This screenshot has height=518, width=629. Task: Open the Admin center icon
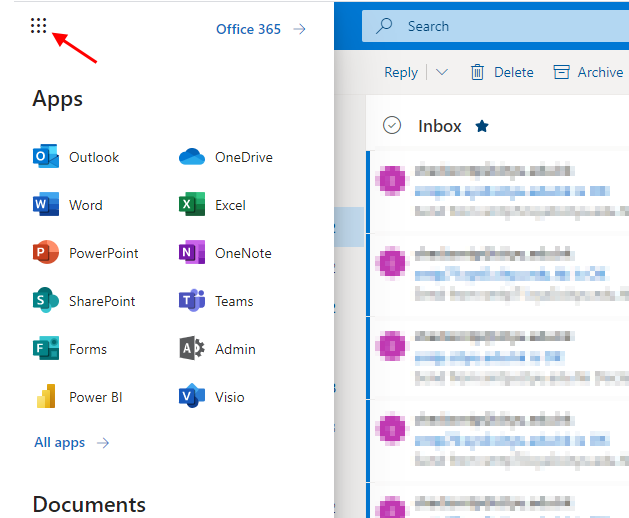click(192, 349)
